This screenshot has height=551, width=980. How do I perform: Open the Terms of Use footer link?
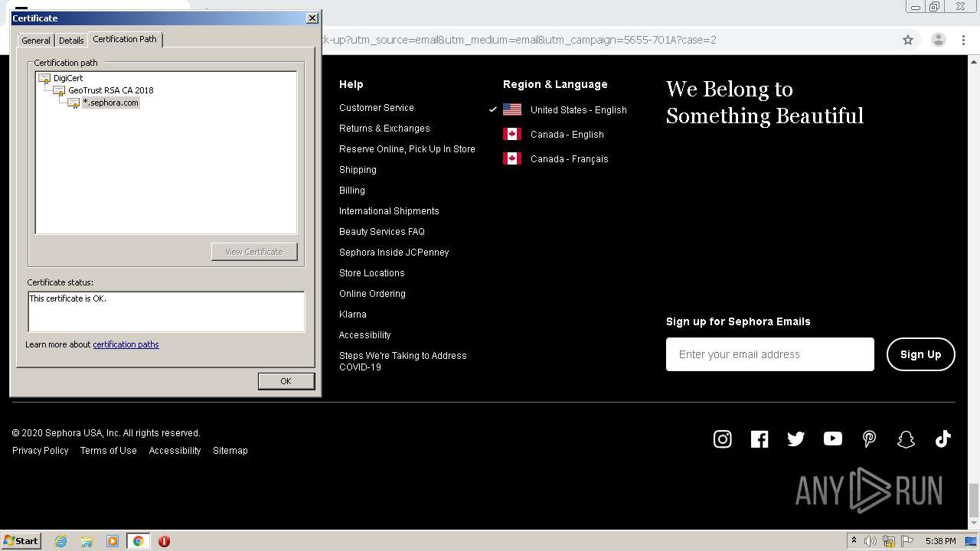click(x=109, y=451)
